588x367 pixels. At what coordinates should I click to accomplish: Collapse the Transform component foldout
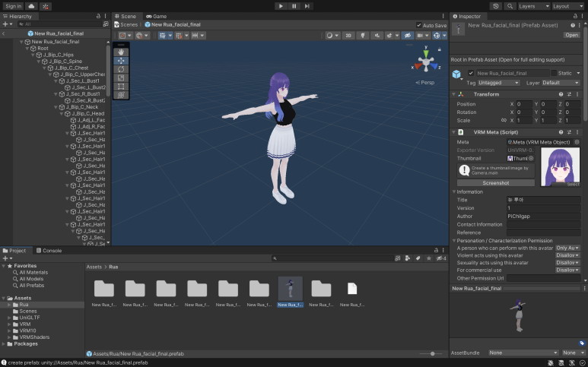click(x=453, y=94)
